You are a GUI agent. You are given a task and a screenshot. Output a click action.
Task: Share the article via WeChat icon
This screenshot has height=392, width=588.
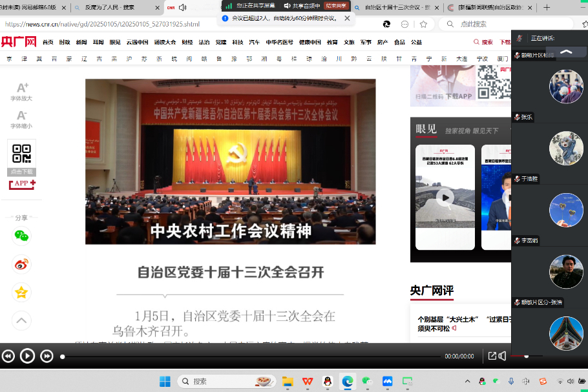pyautogui.click(x=21, y=236)
